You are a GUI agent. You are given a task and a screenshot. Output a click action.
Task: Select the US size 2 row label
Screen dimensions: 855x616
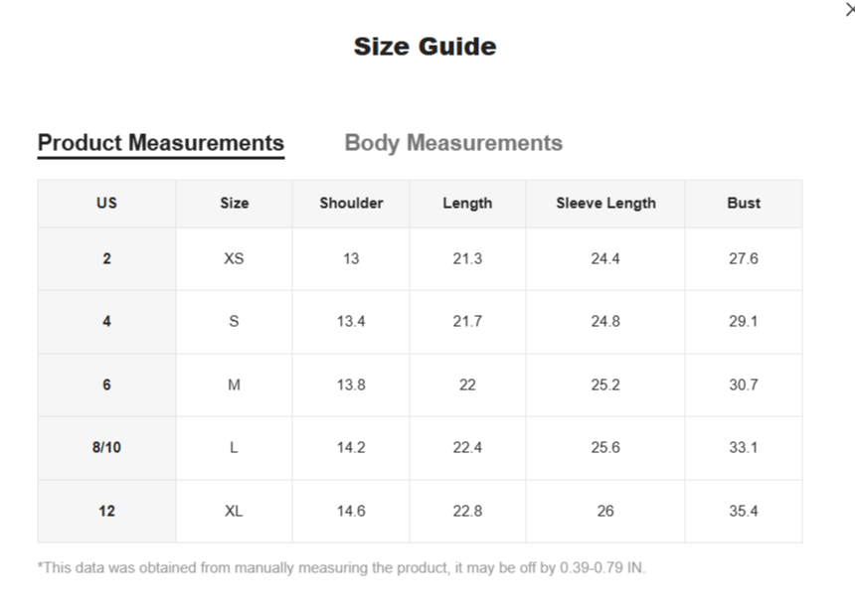click(106, 258)
